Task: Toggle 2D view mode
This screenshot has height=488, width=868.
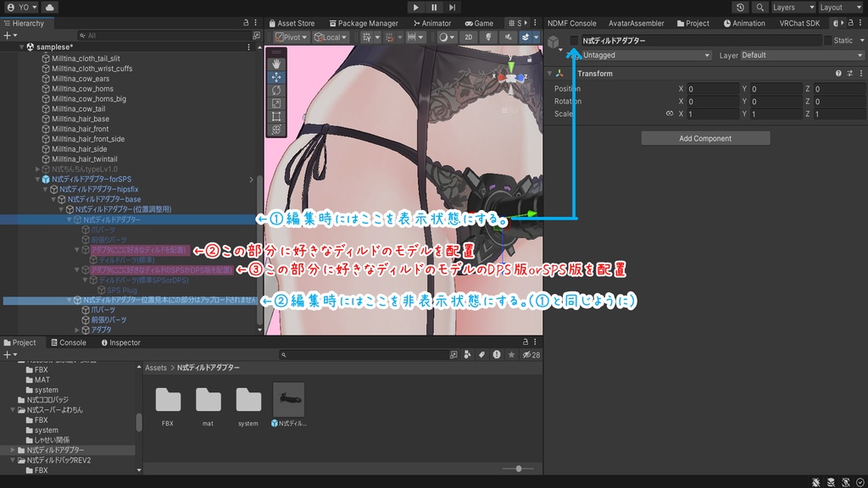Action: coord(468,37)
